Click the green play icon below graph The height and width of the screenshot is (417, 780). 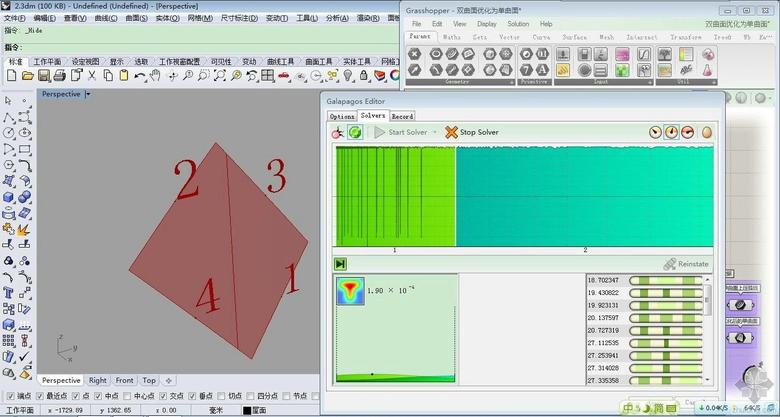point(341,263)
